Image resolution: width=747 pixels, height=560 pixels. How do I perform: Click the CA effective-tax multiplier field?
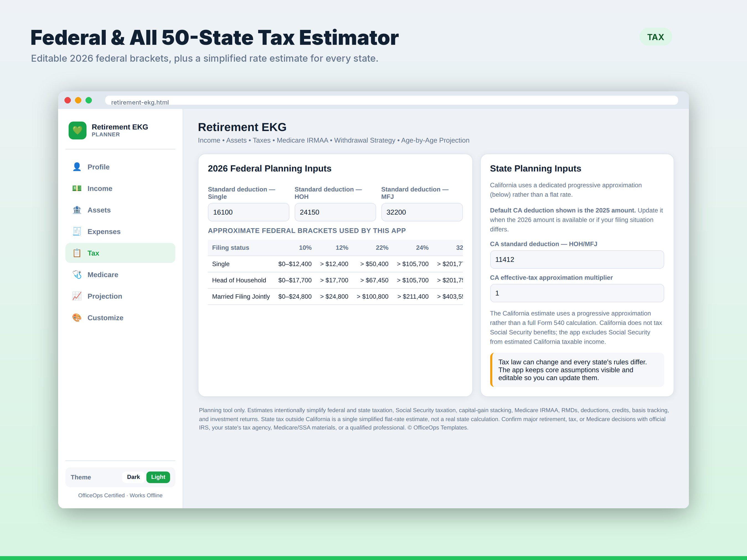577,293
